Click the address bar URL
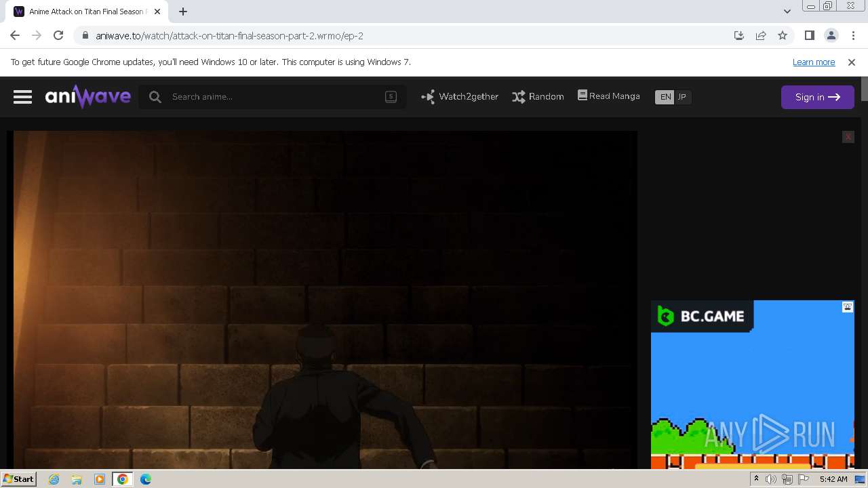The height and width of the screenshot is (488, 868). point(229,36)
